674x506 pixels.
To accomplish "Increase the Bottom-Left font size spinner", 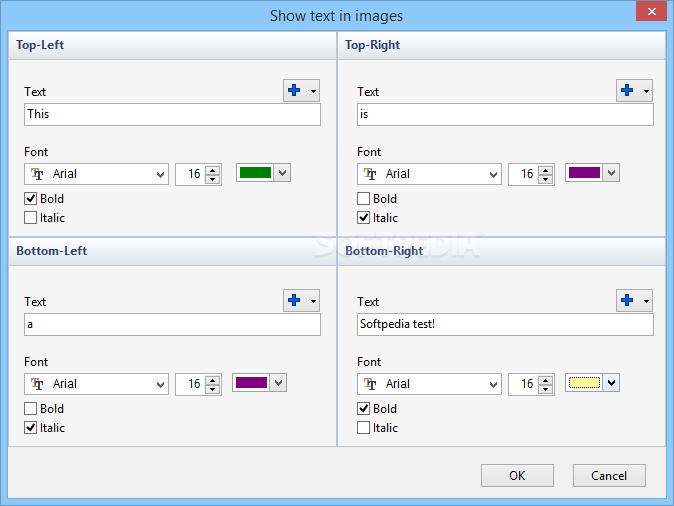I will click(211, 379).
